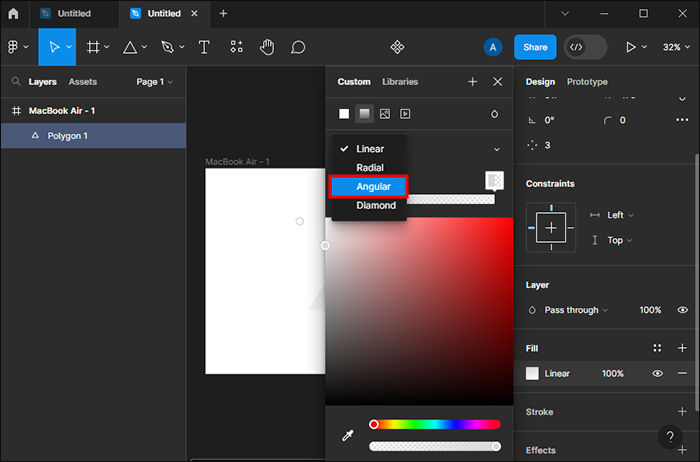The width and height of the screenshot is (700, 462).
Task: Open the Figma home icon
Action: tap(13, 14)
